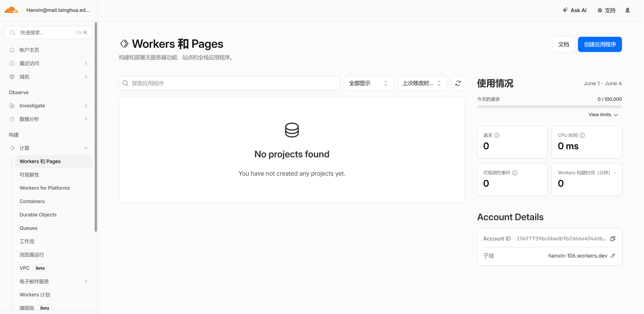The image size is (644, 314).
Task: Go to 帐户主页
Action: (29, 50)
